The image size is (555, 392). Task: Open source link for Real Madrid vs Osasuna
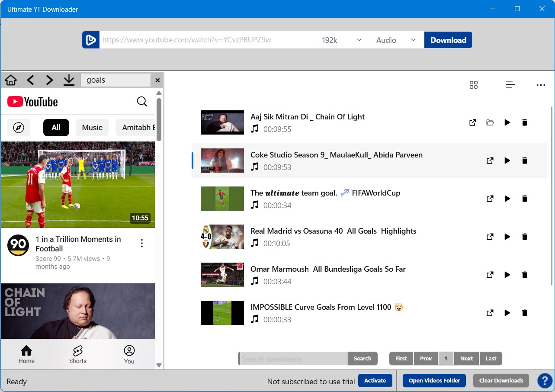coord(490,237)
